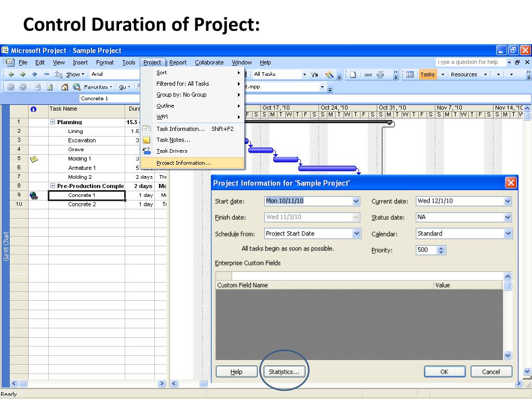Click the New blank project icon
This screenshot has height=399, width=532.
click(353, 75)
